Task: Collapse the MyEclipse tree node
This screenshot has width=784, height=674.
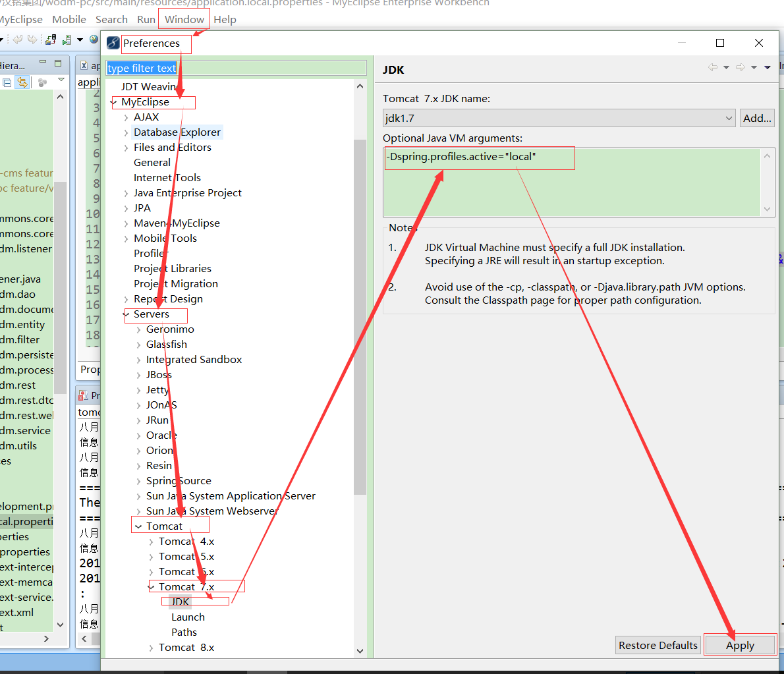Action: (x=113, y=102)
